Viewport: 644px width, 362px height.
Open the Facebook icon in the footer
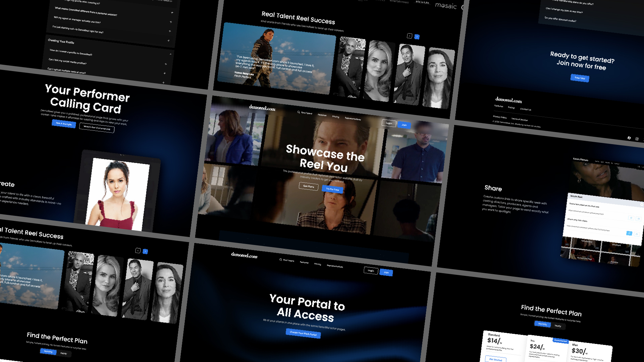[629, 138]
